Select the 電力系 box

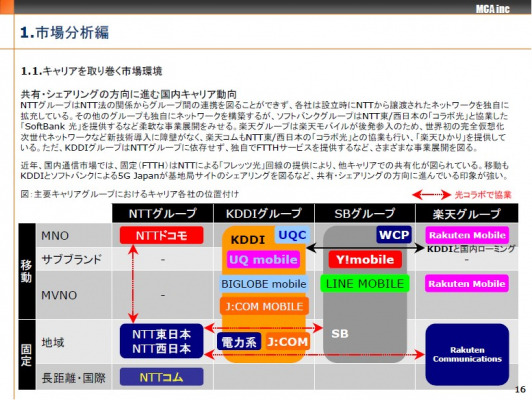tap(239, 342)
